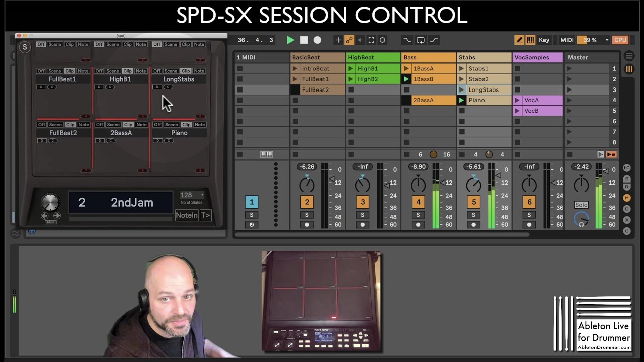Select the orange Session view icon
644x362 pixels.
click(629, 69)
